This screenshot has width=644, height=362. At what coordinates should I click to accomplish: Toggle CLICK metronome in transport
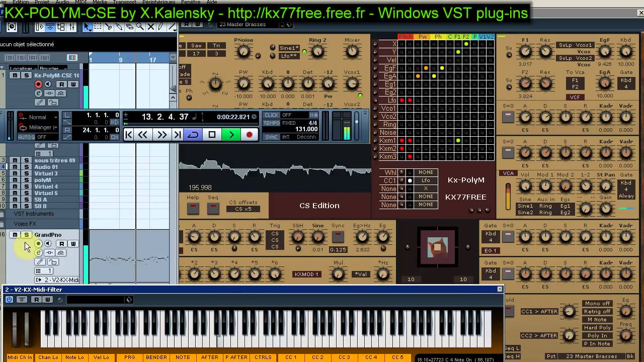[x=271, y=115]
